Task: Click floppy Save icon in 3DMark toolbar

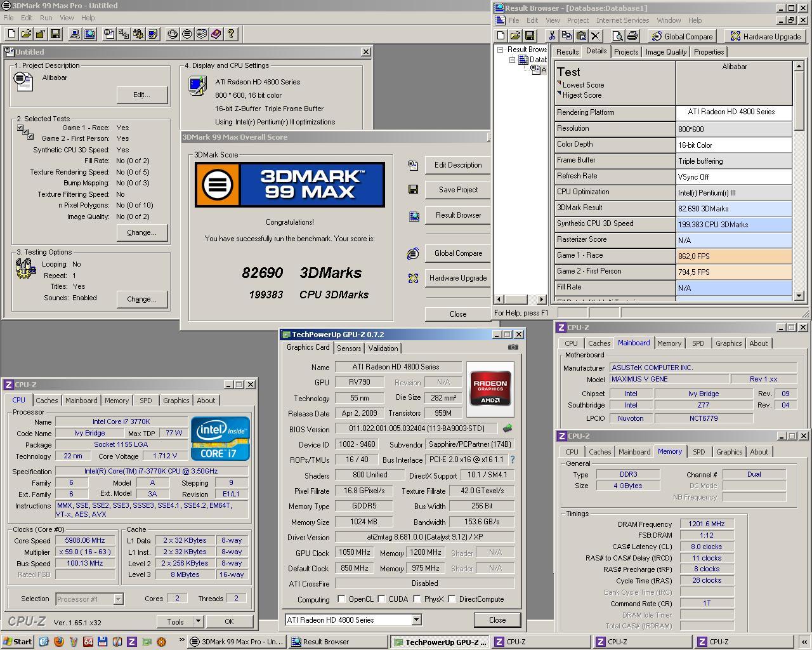Action: [55, 34]
